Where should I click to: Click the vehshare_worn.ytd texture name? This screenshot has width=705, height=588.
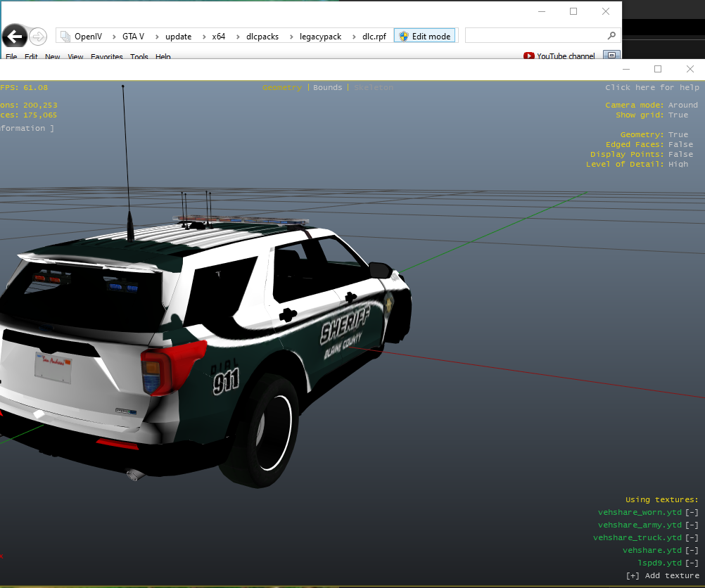640,512
